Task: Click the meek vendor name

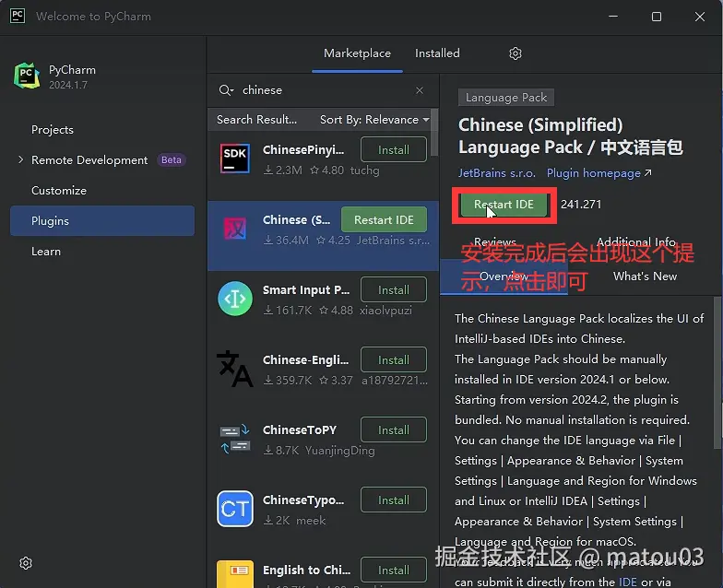Action: [x=311, y=521]
